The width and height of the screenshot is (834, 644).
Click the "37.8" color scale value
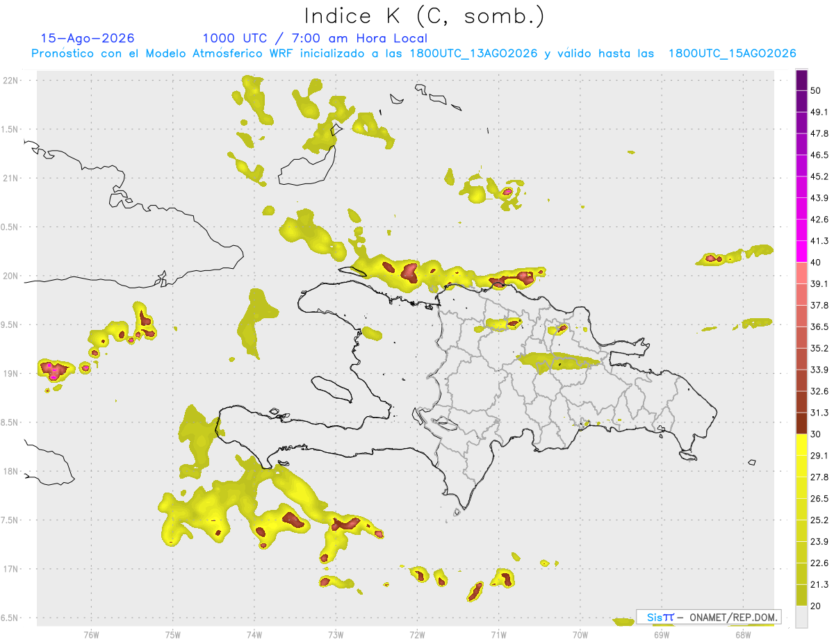click(819, 305)
